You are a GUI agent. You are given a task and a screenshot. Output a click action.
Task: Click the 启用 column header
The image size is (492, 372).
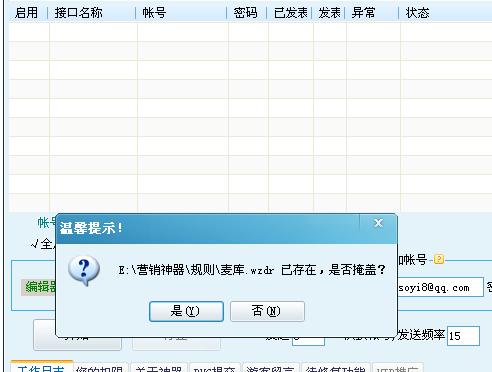[x=27, y=13]
